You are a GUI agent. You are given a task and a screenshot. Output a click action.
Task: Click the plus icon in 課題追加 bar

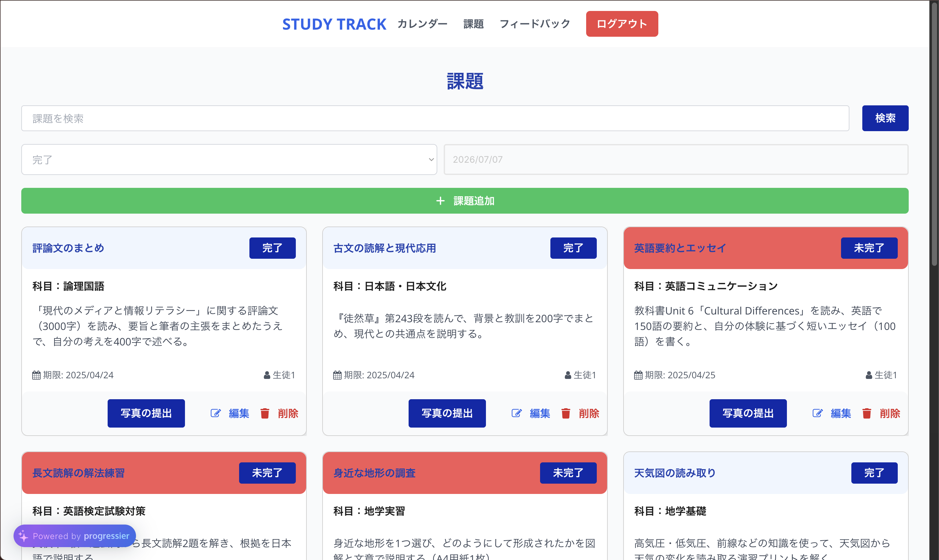click(440, 201)
